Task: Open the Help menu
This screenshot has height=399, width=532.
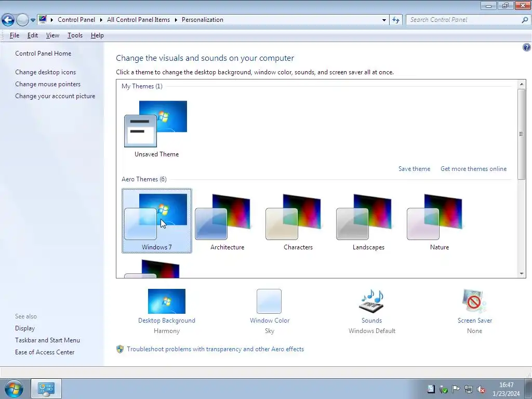Action: (97, 35)
